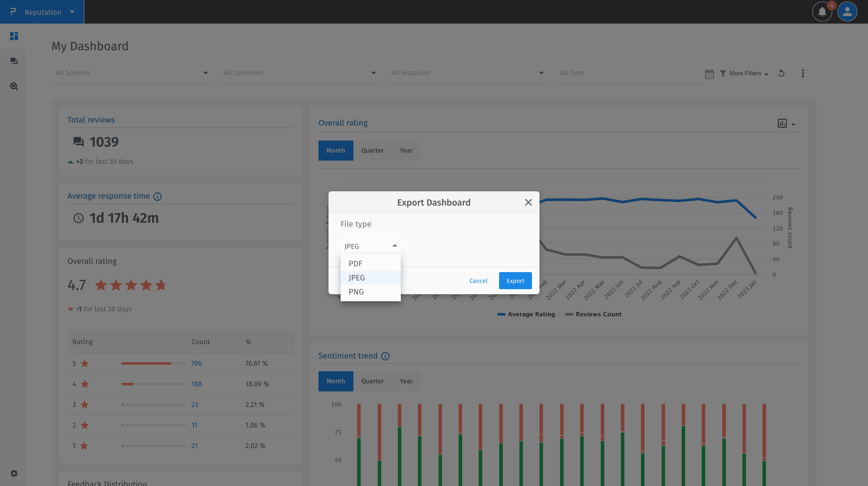Select PDF from file type list

coord(355,263)
